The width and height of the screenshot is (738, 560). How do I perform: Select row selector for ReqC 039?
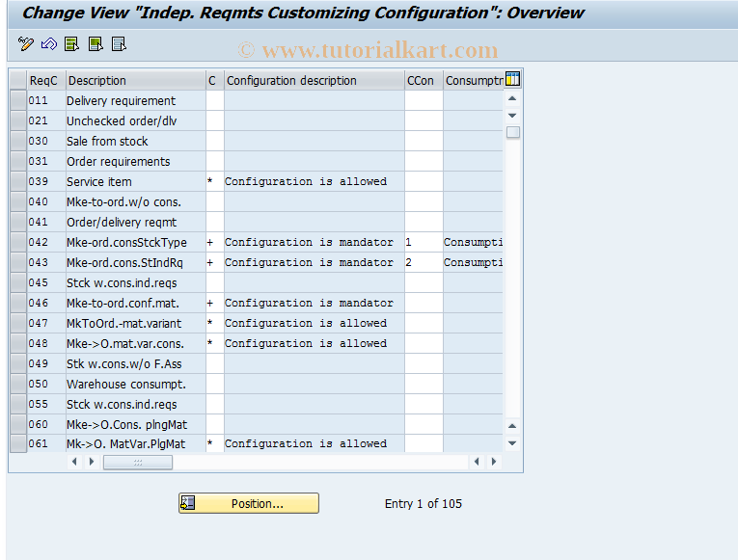pos(18,181)
